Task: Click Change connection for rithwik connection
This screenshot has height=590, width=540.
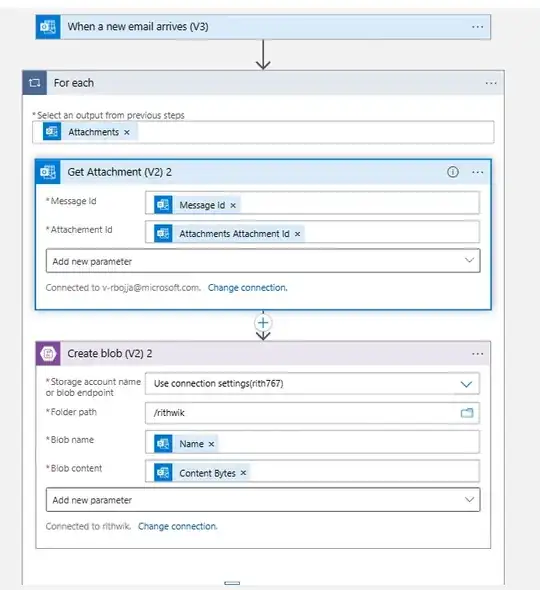Action: (178, 526)
